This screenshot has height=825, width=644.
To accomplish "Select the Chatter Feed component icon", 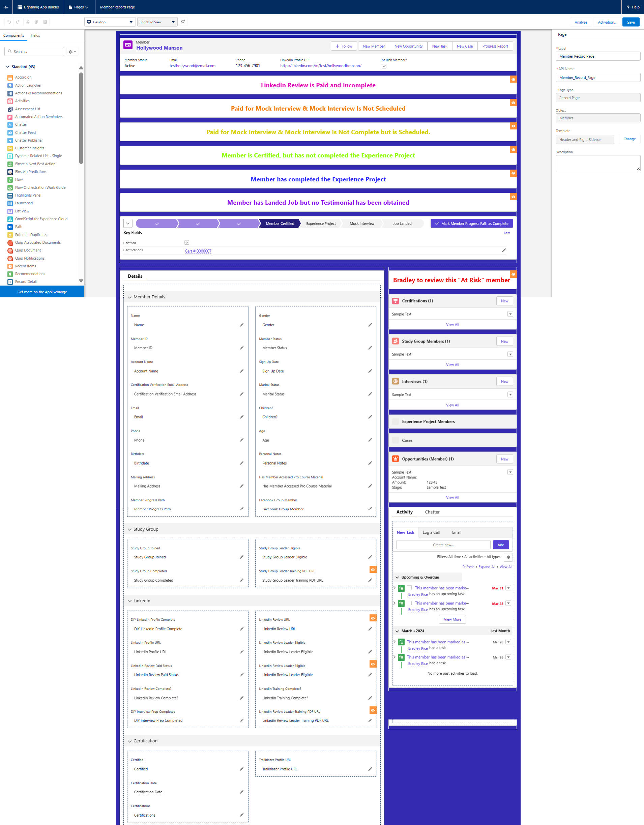I will pyautogui.click(x=10, y=132).
